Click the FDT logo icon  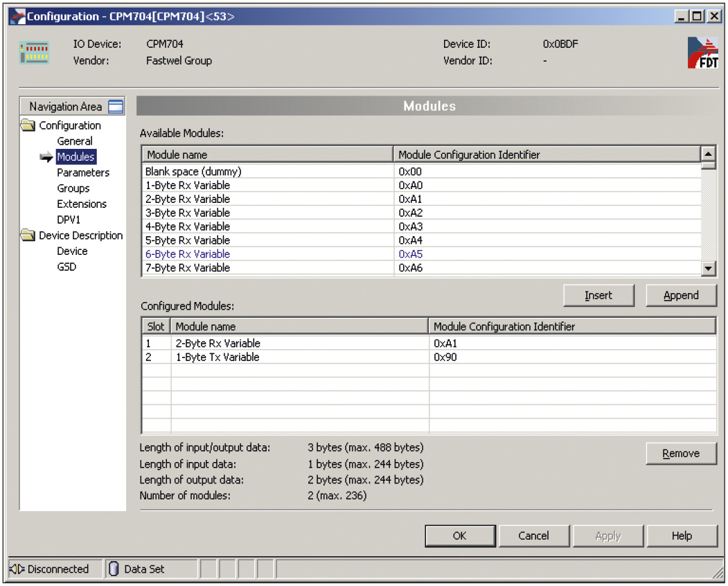(x=703, y=53)
